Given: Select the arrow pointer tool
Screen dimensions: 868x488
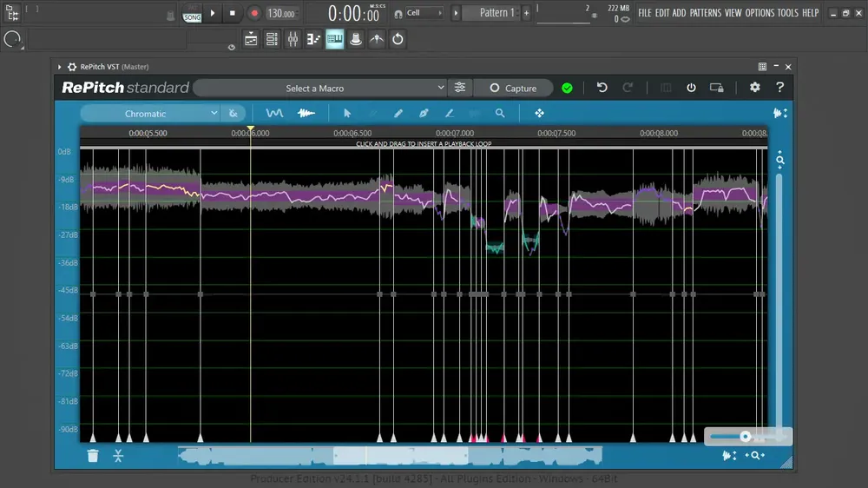Looking at the screenshot, I should (347, 113).
